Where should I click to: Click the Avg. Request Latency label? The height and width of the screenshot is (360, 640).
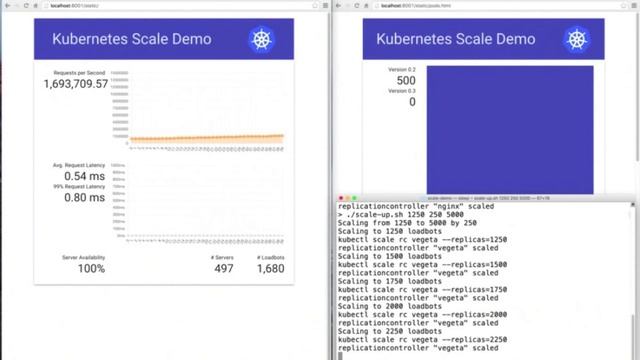tap(79, 165)
